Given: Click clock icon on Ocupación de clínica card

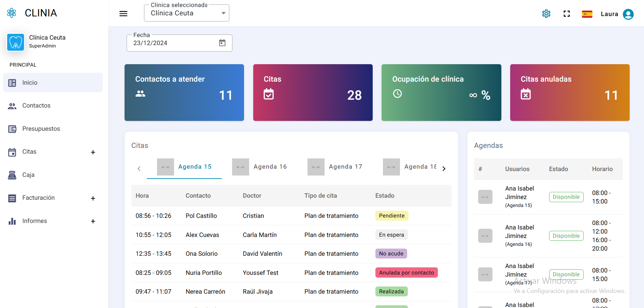Looking at the screenshot, I should tap(397, 94).
